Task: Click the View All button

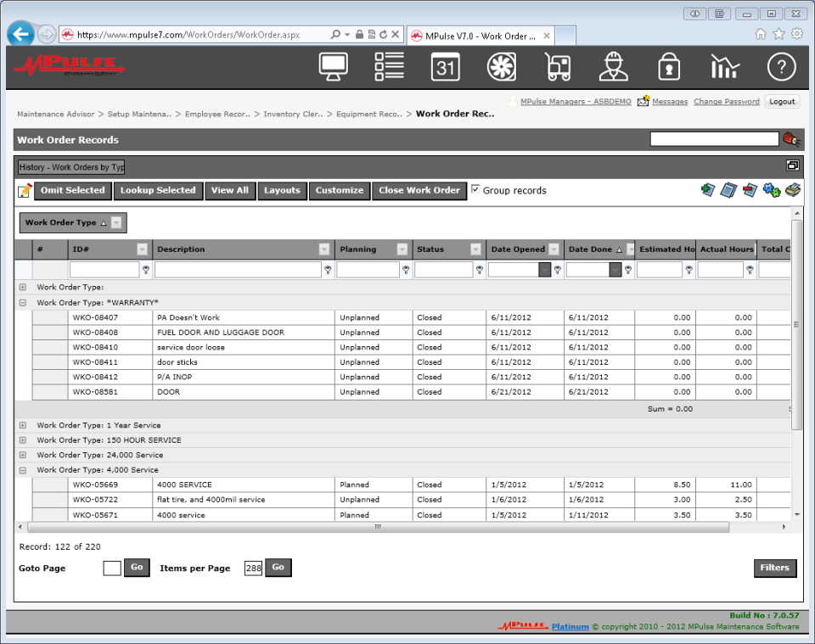Action: (x=230, y=191)
